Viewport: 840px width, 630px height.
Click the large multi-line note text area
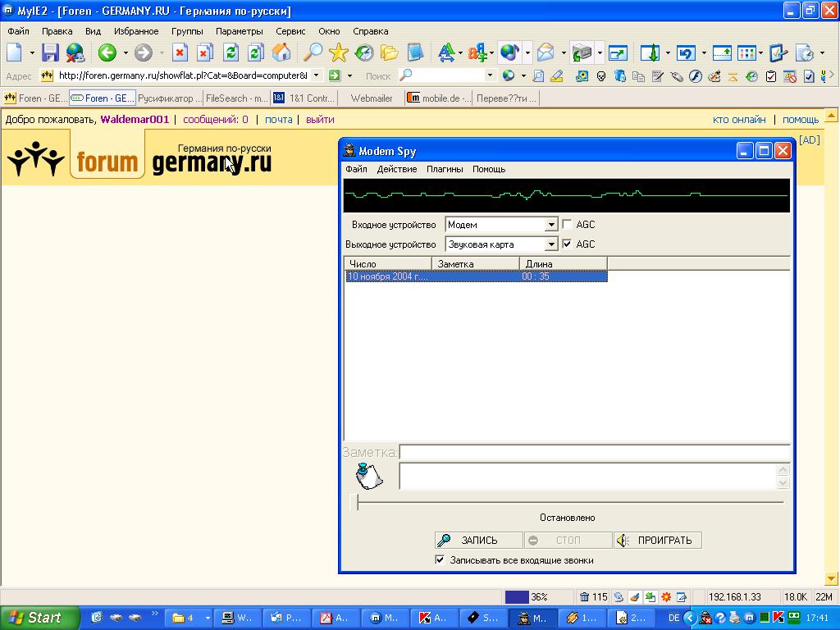[589, 476]
